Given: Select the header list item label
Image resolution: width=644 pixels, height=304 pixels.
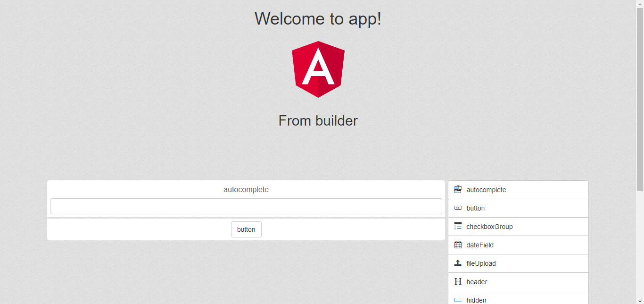Looking at the screenshot, I should coord(477,282).
